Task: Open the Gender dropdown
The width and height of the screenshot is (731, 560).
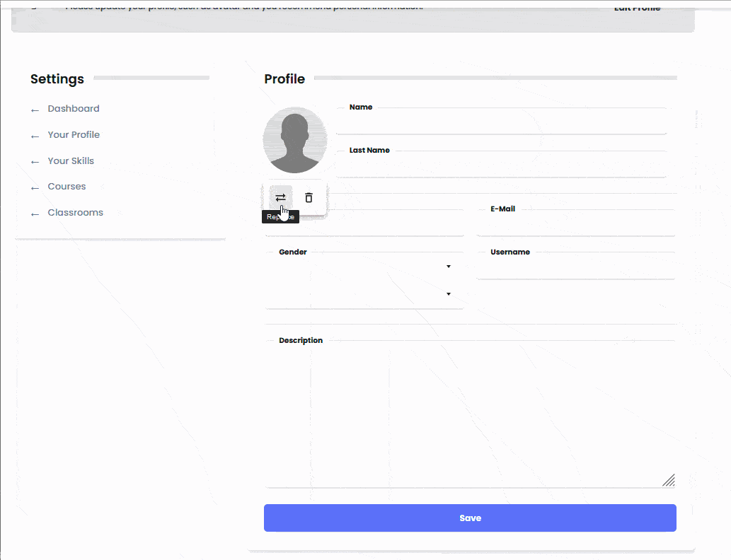Action: point(448,267)
